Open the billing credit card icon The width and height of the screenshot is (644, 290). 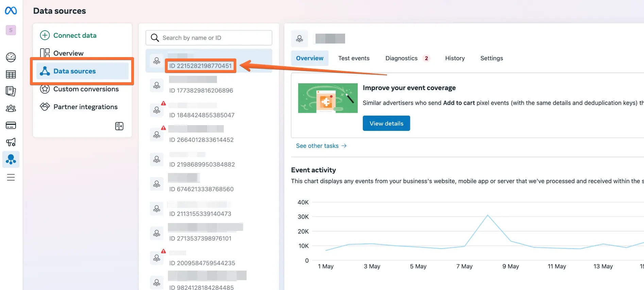click(x=11, y=125)
